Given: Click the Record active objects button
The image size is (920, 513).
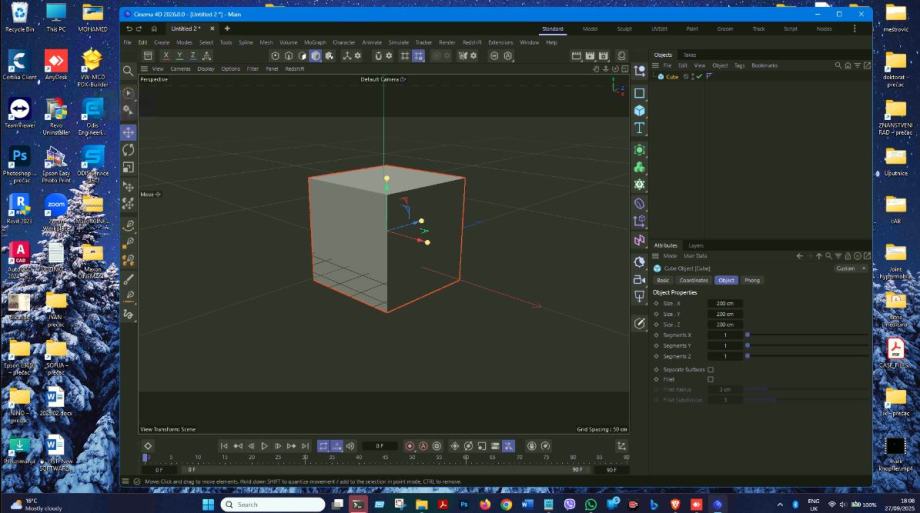Looking at the screenshot, I should coord(410,446).
